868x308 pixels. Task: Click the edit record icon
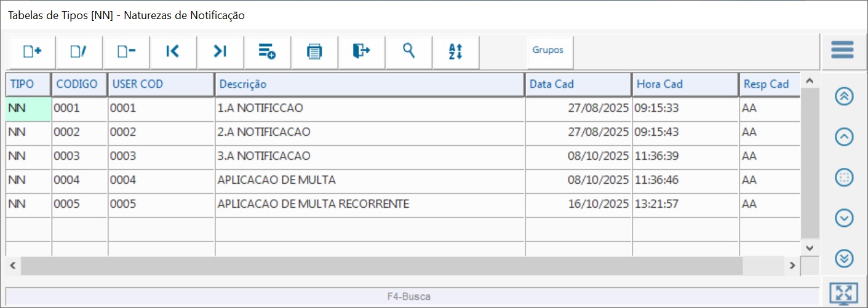(x=79, y=52)
